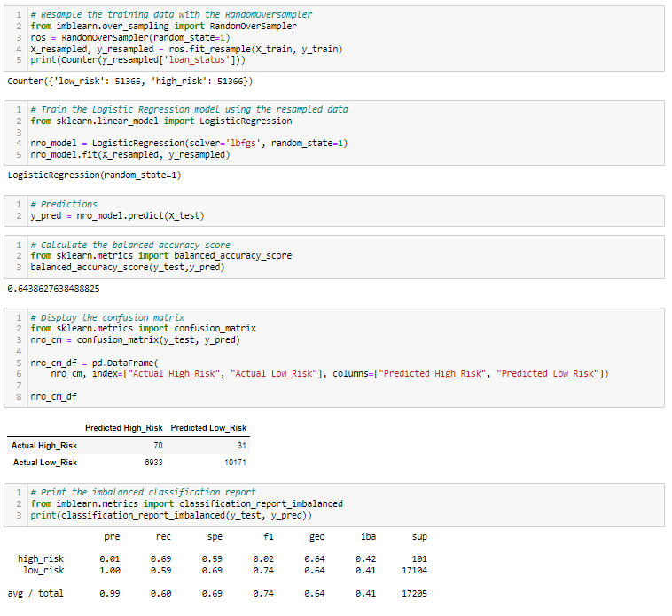Click the 'spe' column heading in report
Image resolution: width=672 pixels, height=616 pixels.
click(x=215, y=537)
